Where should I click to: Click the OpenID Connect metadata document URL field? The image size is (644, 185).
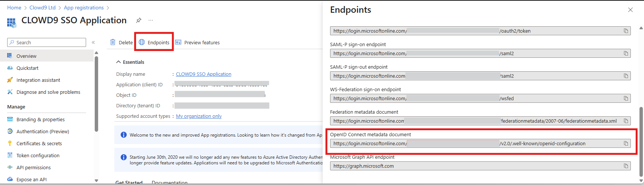[480, 143]
